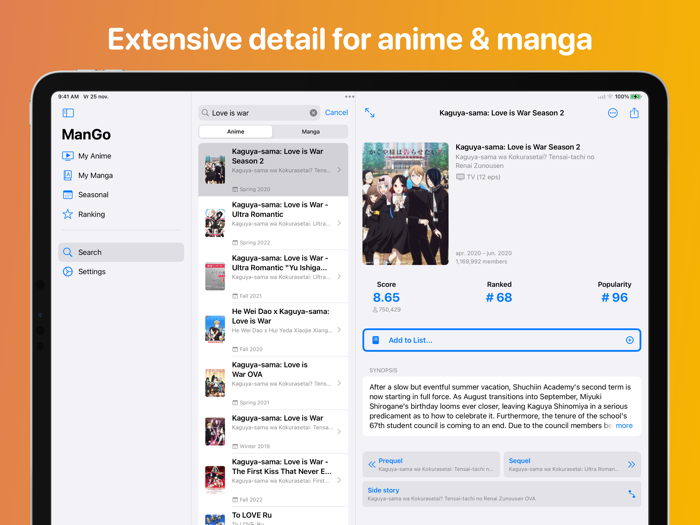The width and height of the screenshot is (700, 525).
Task: Select My Anime in sidebar
Action: click(x=121, y=156)
